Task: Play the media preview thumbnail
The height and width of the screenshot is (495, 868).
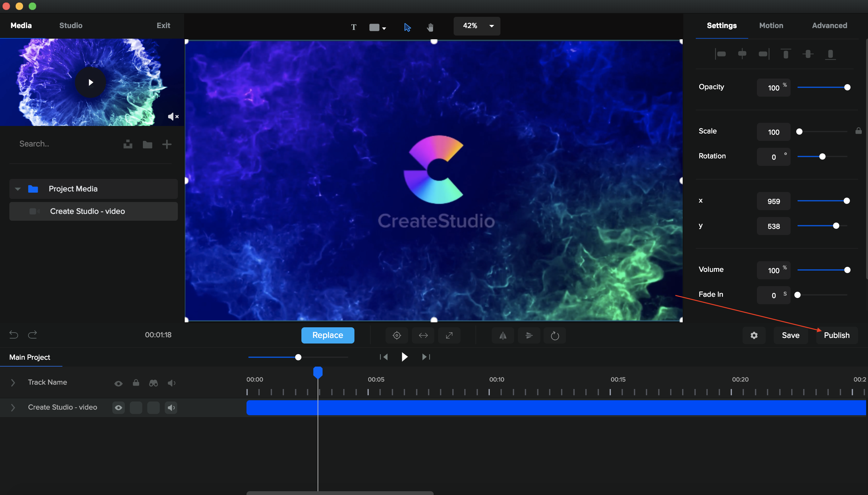Action: click(90, 82)
